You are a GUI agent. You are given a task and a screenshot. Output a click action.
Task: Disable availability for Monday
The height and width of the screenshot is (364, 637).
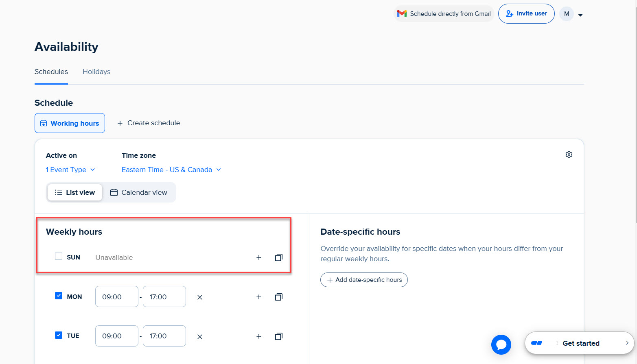click(x=59, y=296)
